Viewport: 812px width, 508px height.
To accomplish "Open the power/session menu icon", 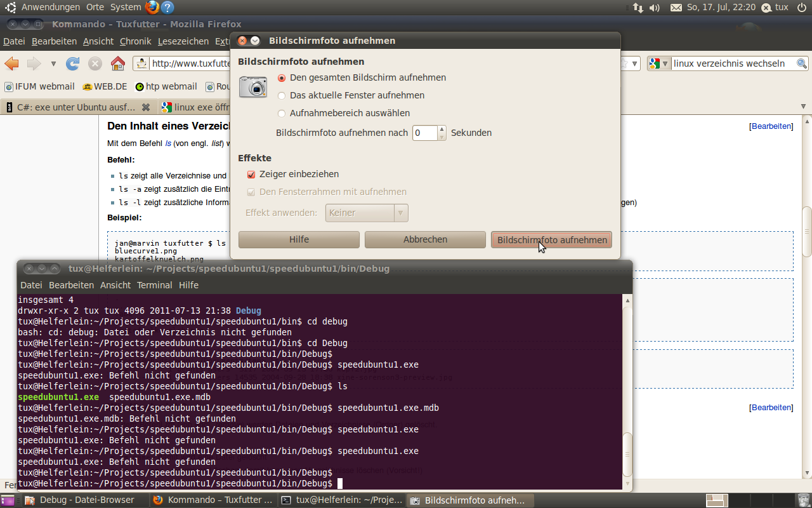I will tap(801, 8).
